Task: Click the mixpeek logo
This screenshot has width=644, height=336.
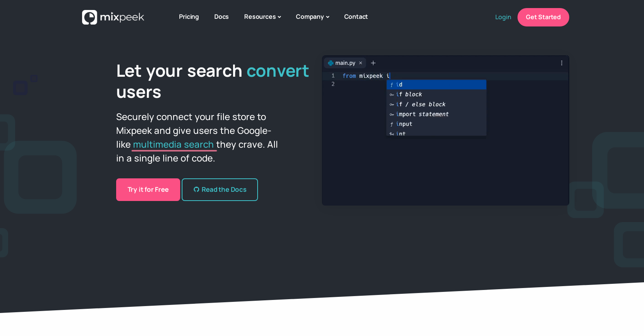Action: 113,17
